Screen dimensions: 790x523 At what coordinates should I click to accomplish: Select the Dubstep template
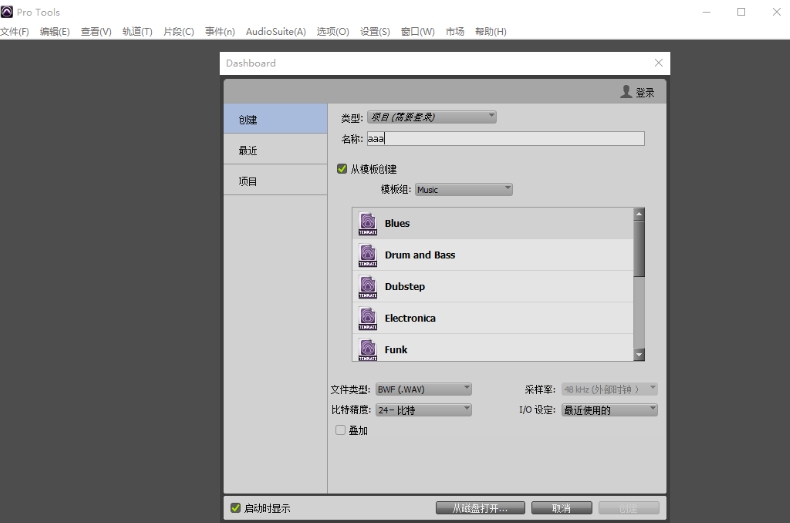click(x=493, y=286)
